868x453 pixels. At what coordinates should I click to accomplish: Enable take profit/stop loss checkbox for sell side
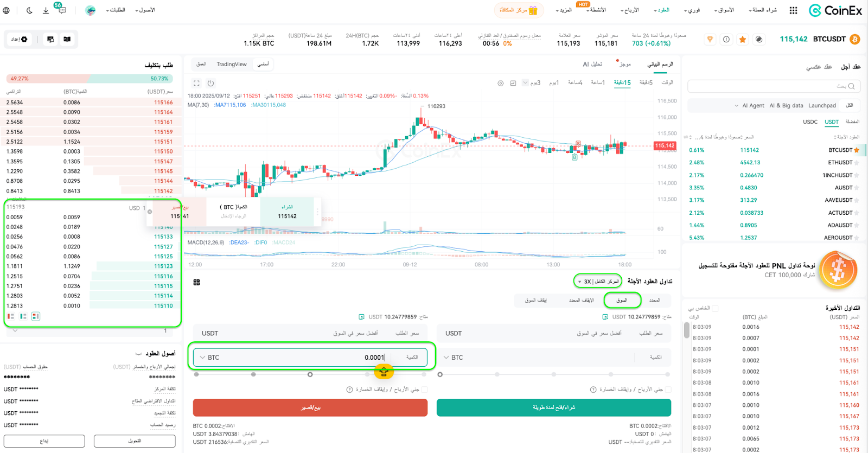pyautogui.click(x=424, y=390)
